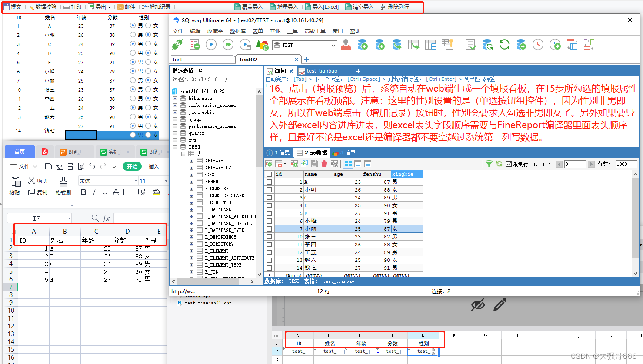
Task: Click the WPS 开始 ribbon button
Action: 132,166
